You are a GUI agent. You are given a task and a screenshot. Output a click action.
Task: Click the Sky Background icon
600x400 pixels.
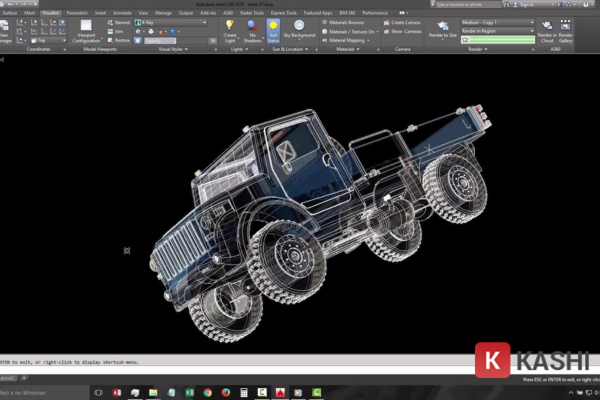point(297,27)
